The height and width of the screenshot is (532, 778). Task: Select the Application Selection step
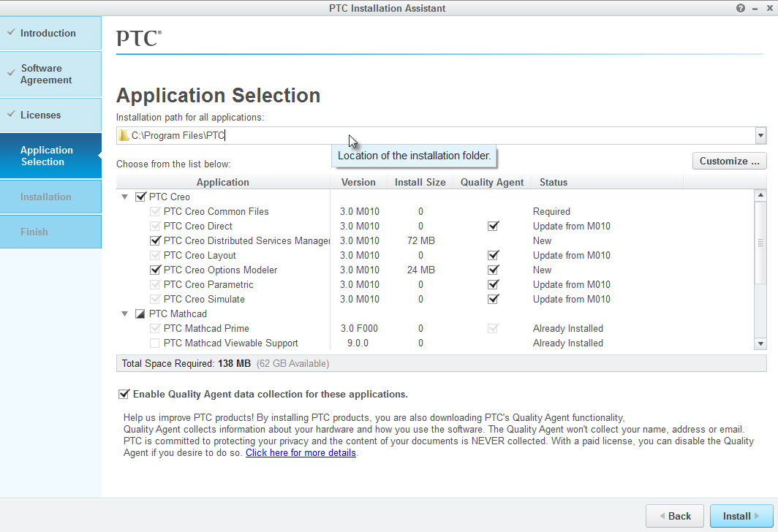tap(50, 156)
